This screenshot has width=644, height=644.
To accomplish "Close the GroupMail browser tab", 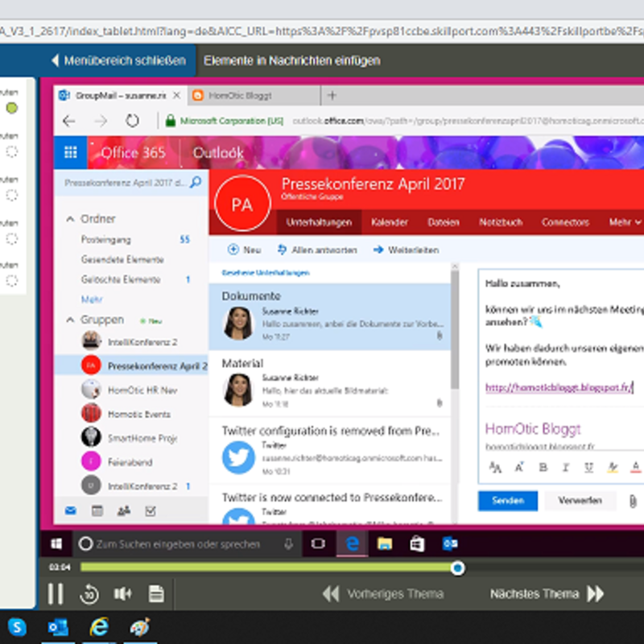I will click(x=176, y=95).
